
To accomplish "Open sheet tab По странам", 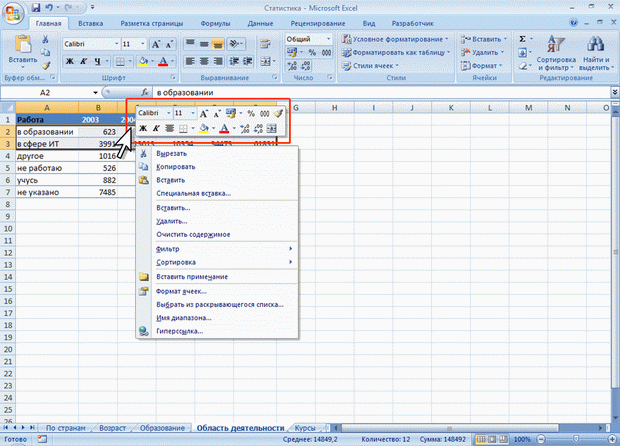I will tap(65, 428).
